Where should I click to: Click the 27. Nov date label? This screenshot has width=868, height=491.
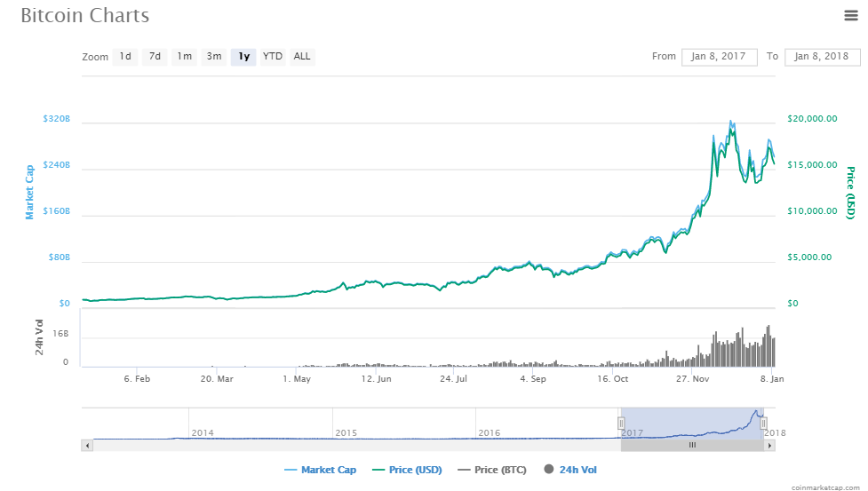click(692, 379)
